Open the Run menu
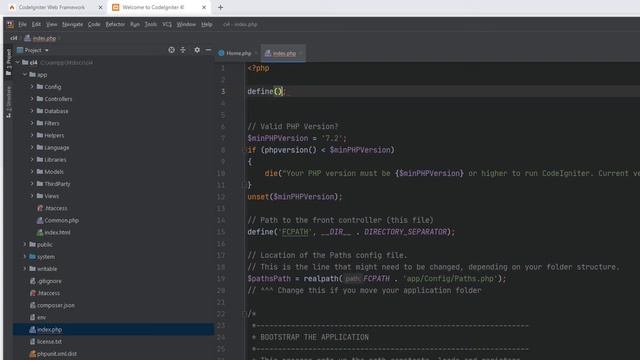 pyautogui.click(x=135, y=24)
